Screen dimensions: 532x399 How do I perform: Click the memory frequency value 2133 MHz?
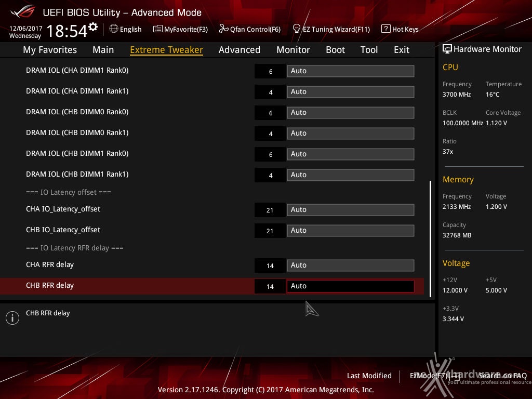pos(457,207)
